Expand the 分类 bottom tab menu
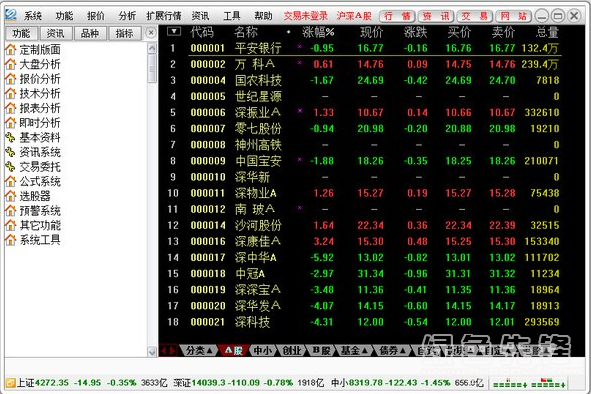Screen dimensions: 591x394 click(199, 351)
